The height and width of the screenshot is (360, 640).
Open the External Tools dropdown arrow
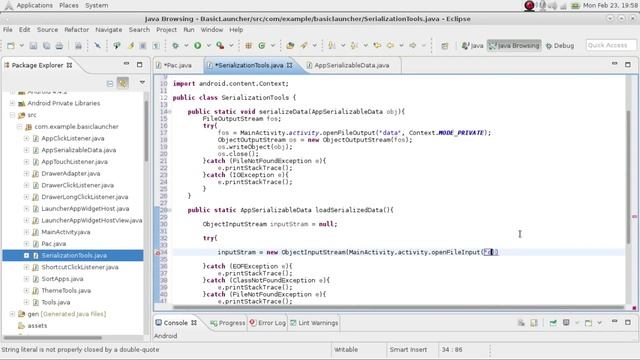[x=231, y=46]
